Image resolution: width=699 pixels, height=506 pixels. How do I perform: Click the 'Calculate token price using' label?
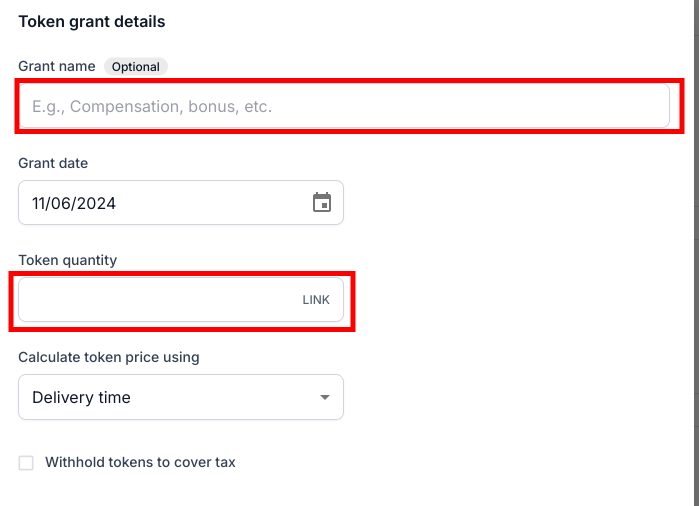[x=109, y=357]
